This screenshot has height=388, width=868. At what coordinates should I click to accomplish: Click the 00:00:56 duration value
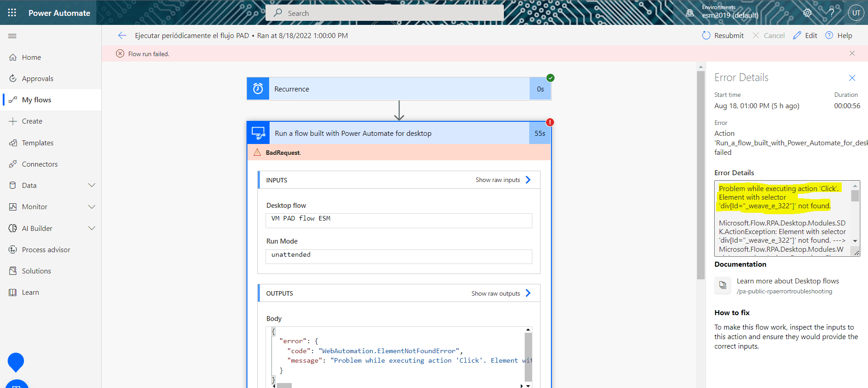pos(847,105)
